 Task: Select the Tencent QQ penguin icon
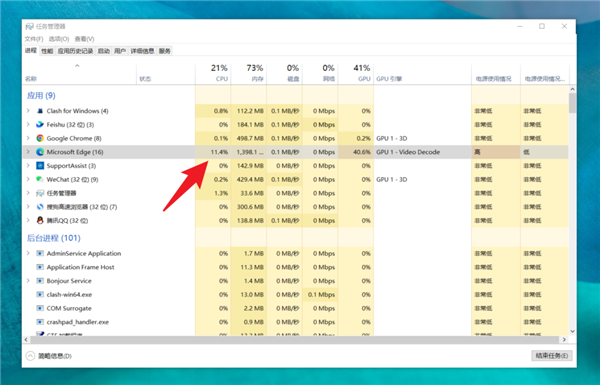(x=40, y=220)
